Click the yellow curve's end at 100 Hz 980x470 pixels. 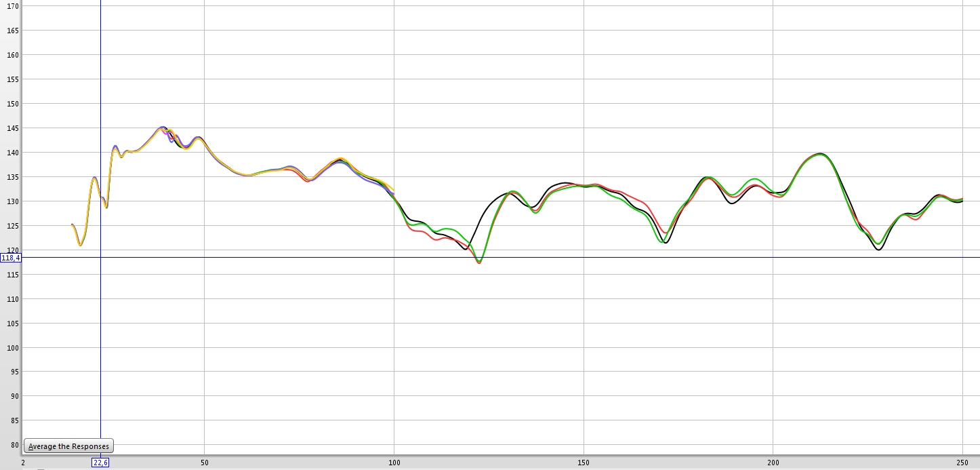point(394,191)
